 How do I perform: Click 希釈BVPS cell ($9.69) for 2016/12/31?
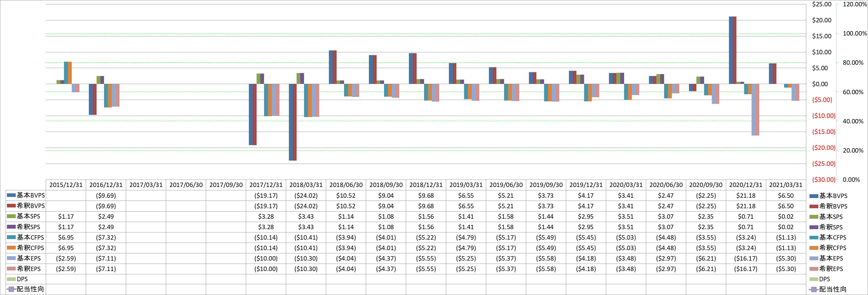coord(106,206)
